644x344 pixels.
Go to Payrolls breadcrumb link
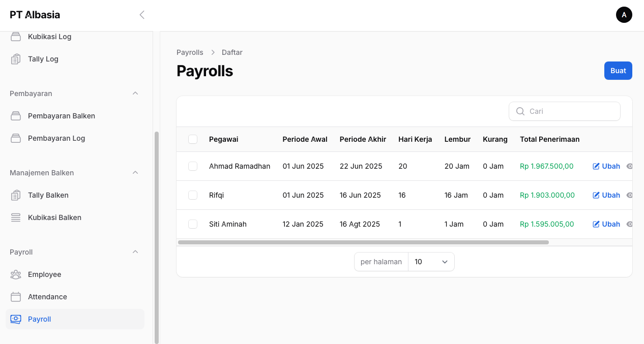pyautogui.click(x=190, y=52)
